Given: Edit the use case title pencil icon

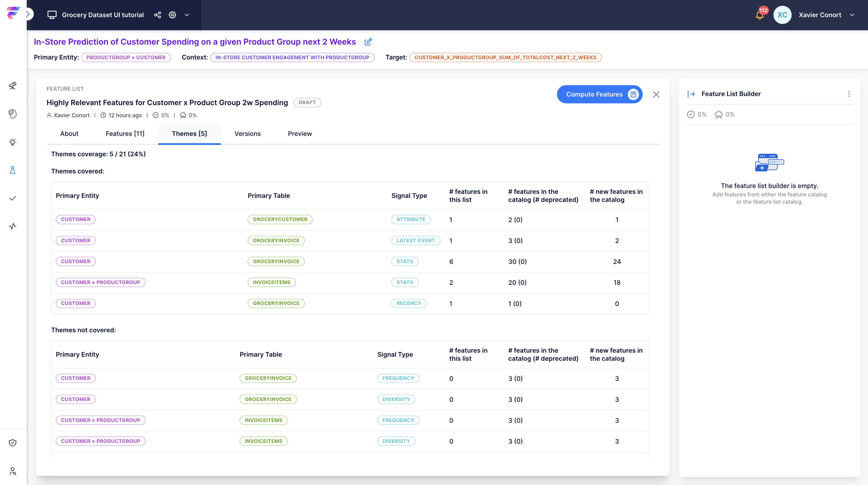Looking at the screenshot, I should (368, 42).
